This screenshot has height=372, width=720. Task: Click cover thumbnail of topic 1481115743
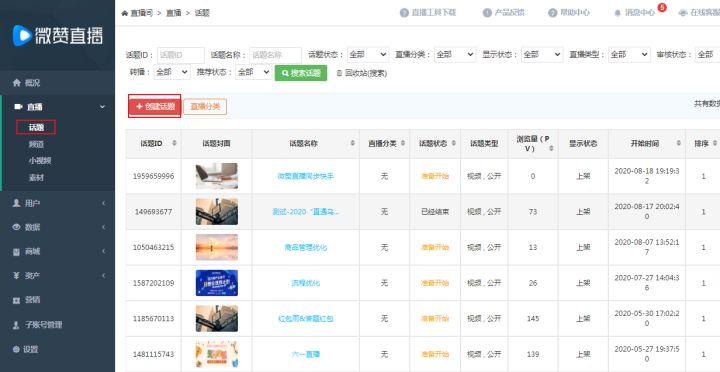point(217,354)
